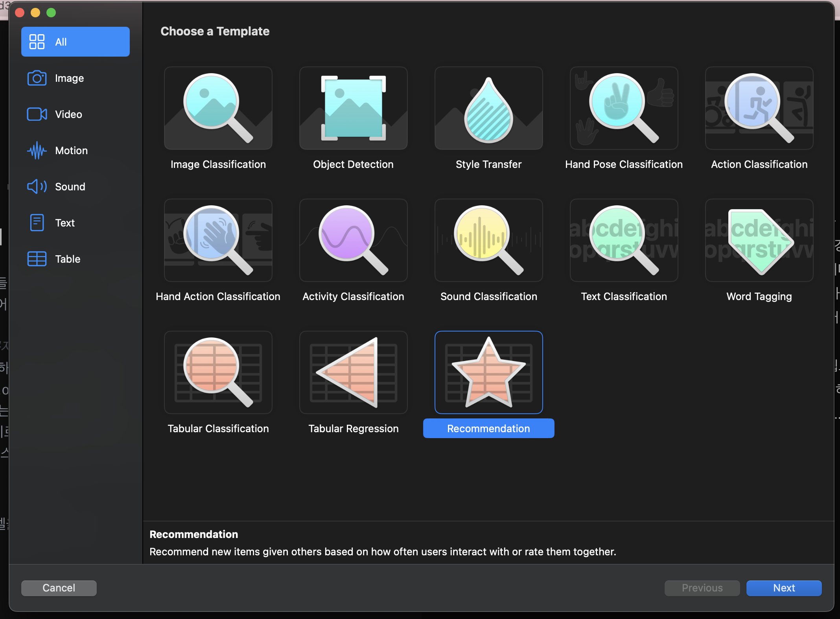Click the 'Word Tagging' label
The width and height of the screenshot is (840, 619).
759,297
